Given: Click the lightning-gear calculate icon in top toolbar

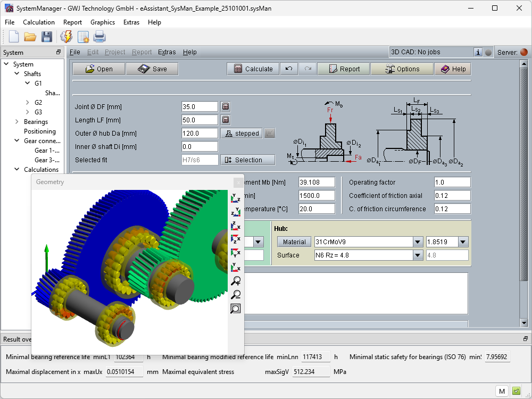Looking at the screenshot, I should (66, 36).
